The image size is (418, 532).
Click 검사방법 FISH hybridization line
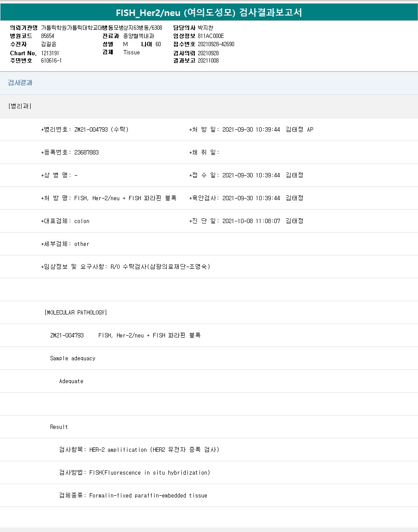[x=135, y=472]
